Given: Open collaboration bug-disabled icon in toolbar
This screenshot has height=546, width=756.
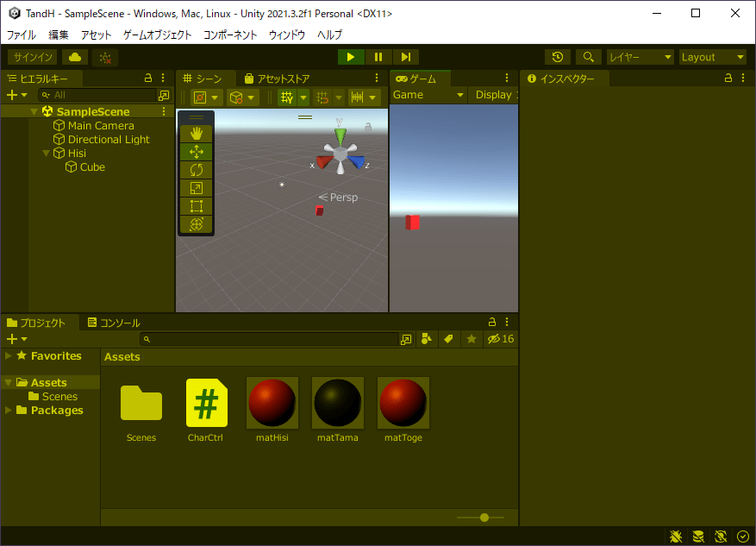Looking at the screenshot, I should click(x=105, y=58).
